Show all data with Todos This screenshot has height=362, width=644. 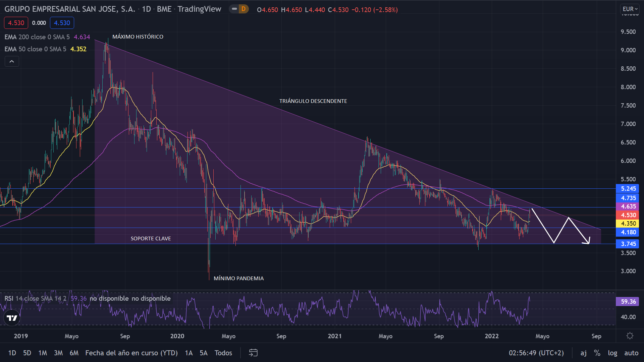(223, 353)
